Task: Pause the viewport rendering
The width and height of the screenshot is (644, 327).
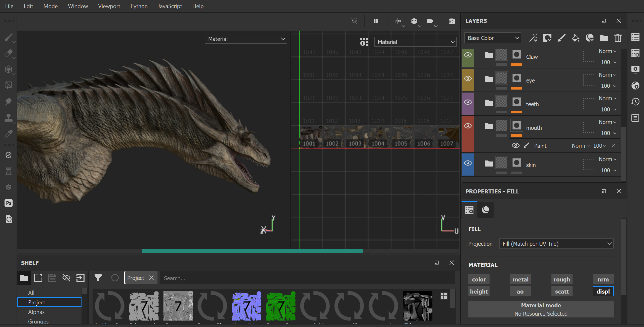Action: pos(376,21)
